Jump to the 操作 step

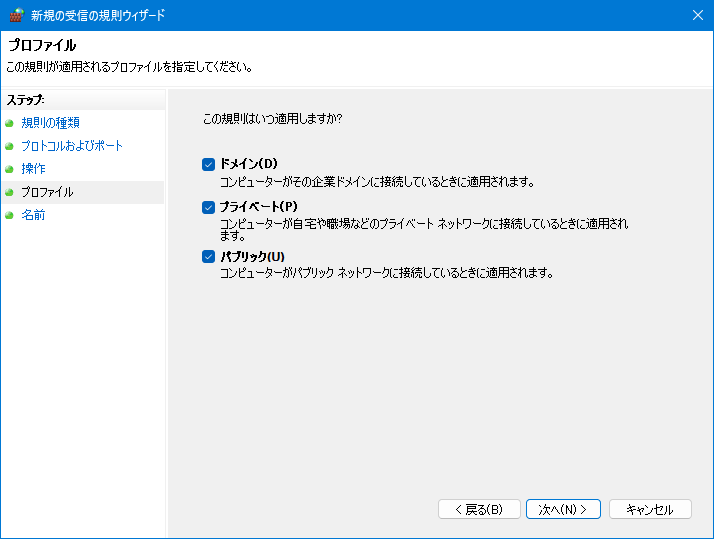pos(33,169)
